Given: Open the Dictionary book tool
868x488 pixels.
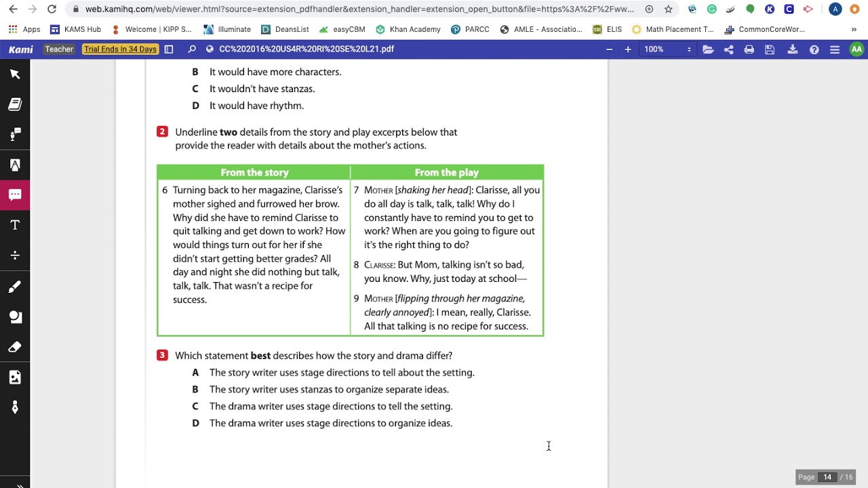Looking at the screenshot, I should tap(15, 104).
